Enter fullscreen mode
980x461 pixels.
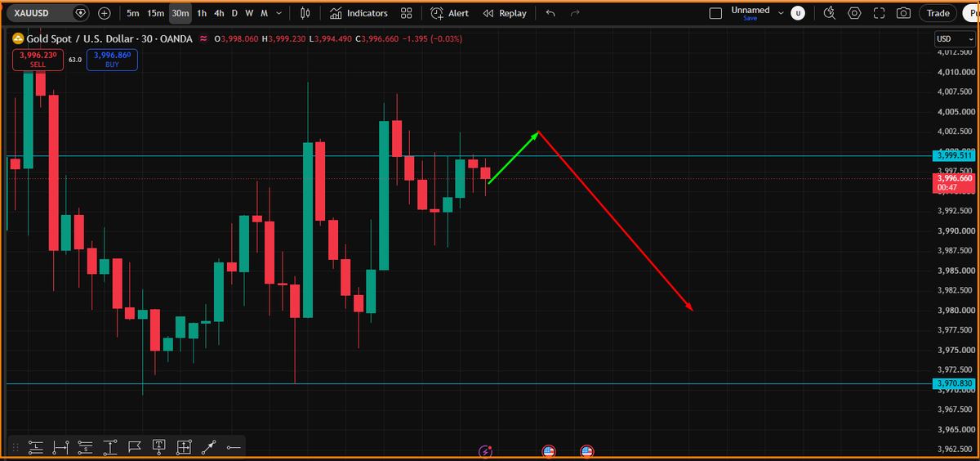coord(879,13)
